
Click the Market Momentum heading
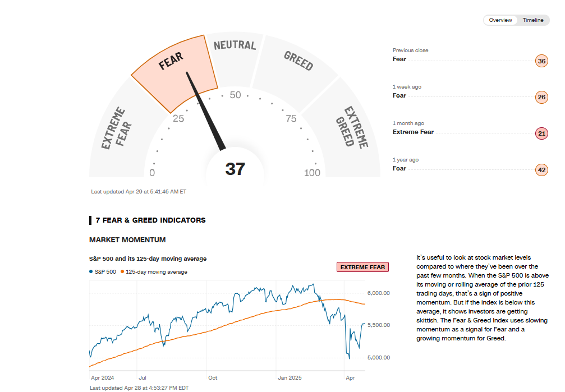127,240
